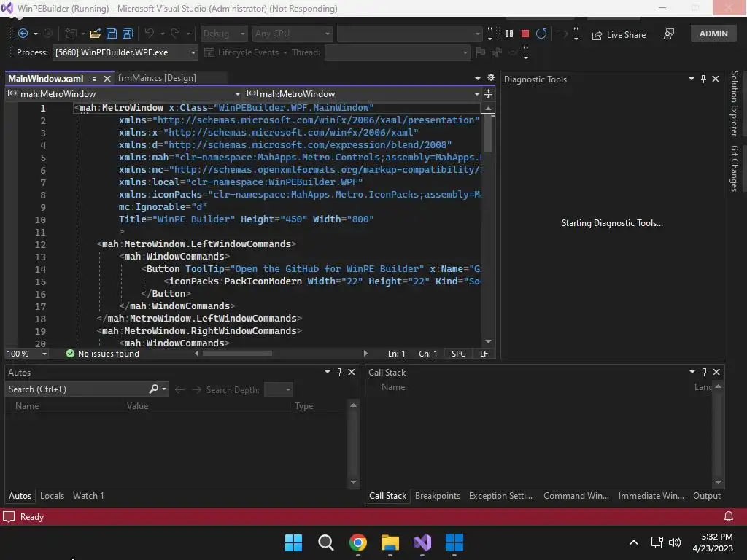Click the editor window settings gear icon
The height and width of the screenshot is (560, 747).
click(x=491, y=77)
